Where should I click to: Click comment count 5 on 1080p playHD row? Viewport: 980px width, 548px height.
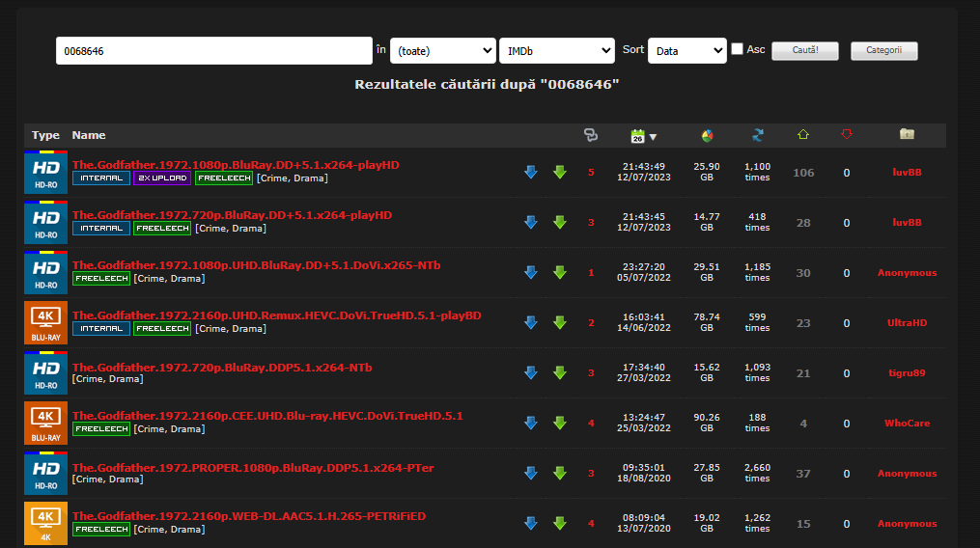tap(591, 173)
